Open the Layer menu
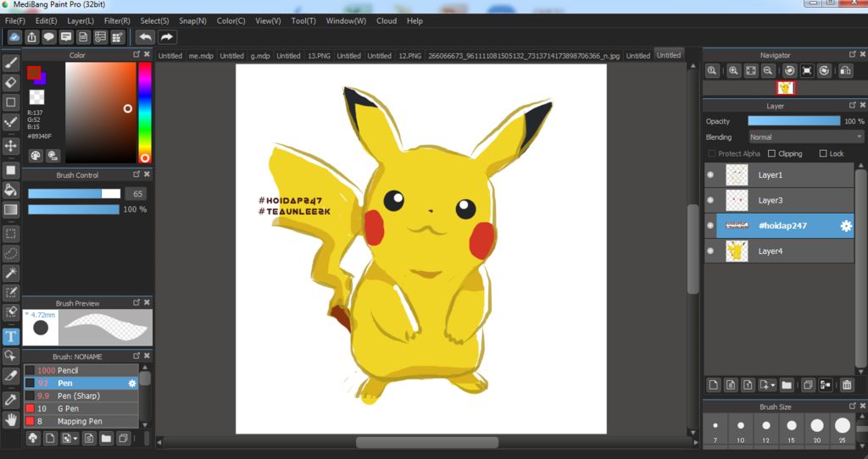This screenshot has width=868, height=459. coord(81,21)
